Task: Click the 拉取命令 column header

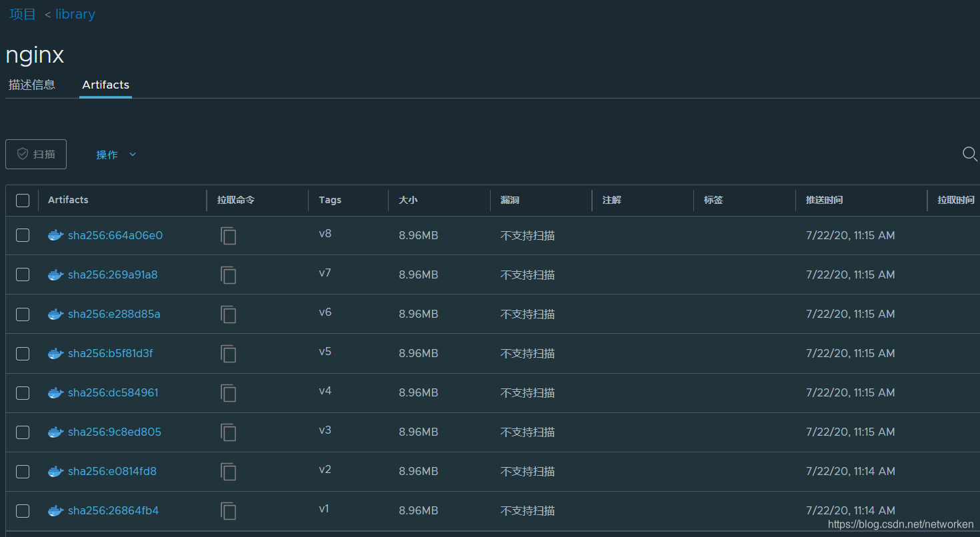Action: point(236,200)
